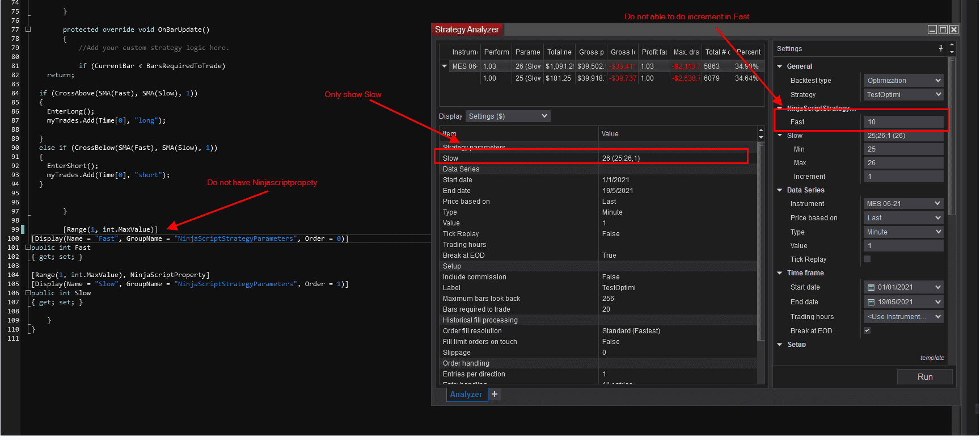This screenshot has height=440, width=980.
Task: Collapse the OnBarUpdate method in code editor
Action: (28, 30)
